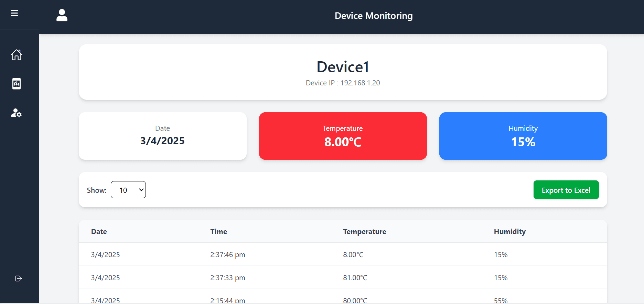Click the Device1 heading
The image size is (644, 304).
click(343, 67)
